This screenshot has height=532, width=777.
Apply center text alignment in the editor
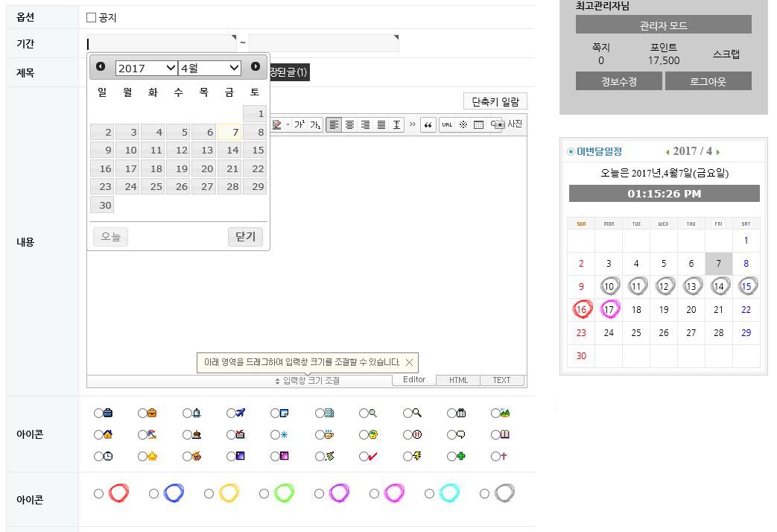pyautogui.click(x=349, y=125)
